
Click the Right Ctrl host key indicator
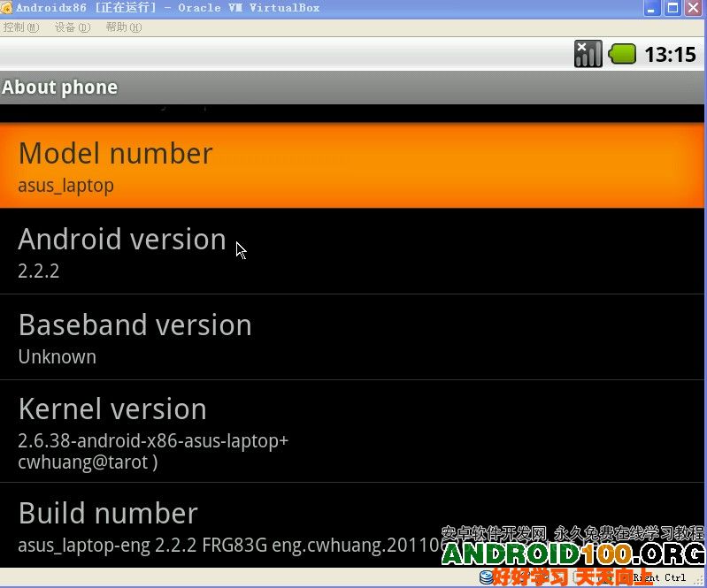659,577
